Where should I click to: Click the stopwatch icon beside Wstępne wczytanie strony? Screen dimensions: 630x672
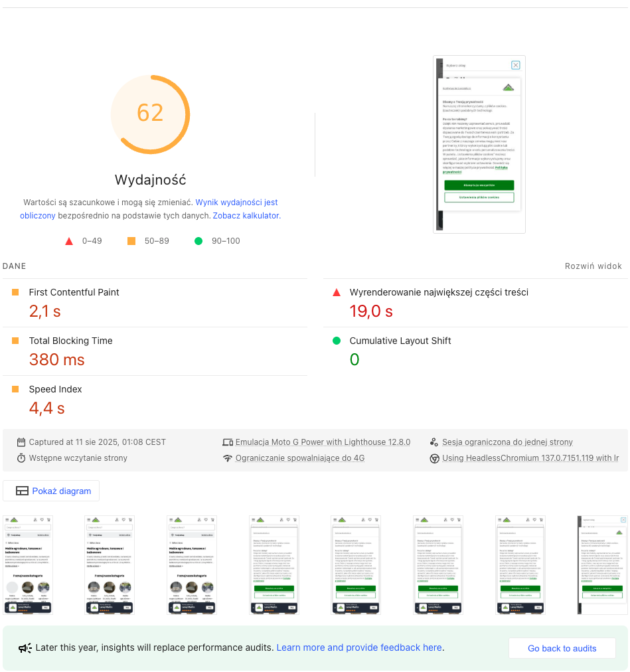pyautogui.click(x=21, y=458)
